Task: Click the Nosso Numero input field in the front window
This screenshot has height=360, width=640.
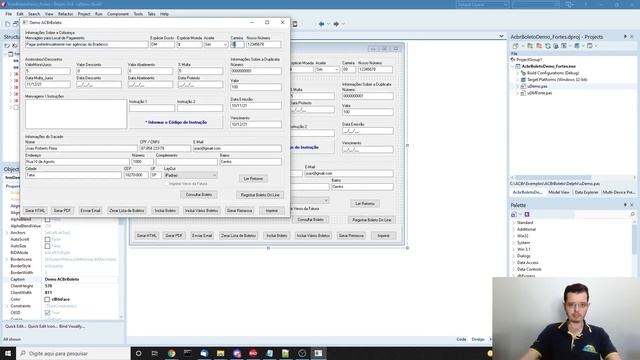Action: (x=263, y=44)
